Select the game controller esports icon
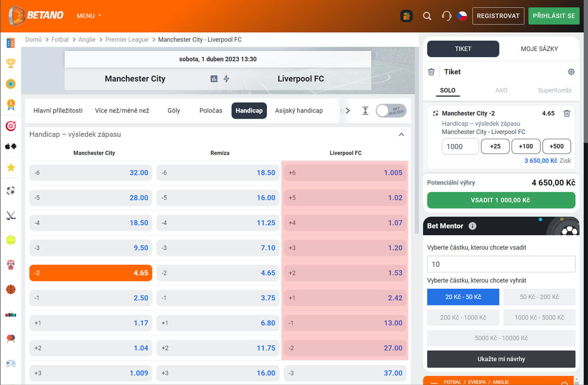The width and height of the screenshot is (588, 385). pyautogui.click(x=11, y=363)
